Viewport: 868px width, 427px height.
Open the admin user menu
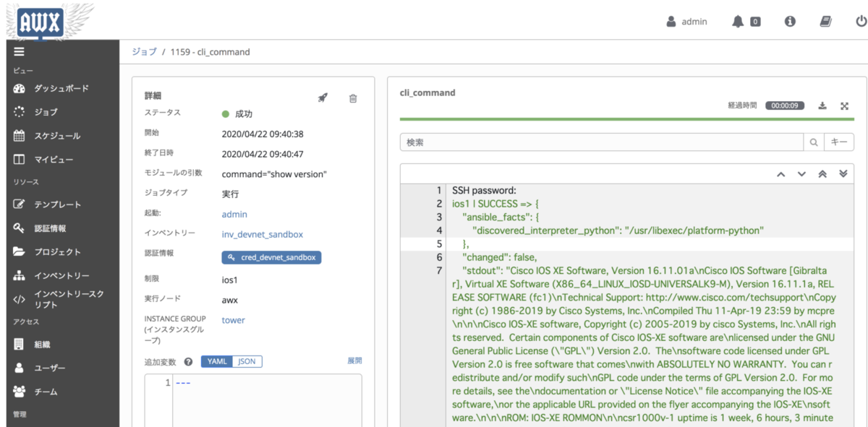click(686, 22)
